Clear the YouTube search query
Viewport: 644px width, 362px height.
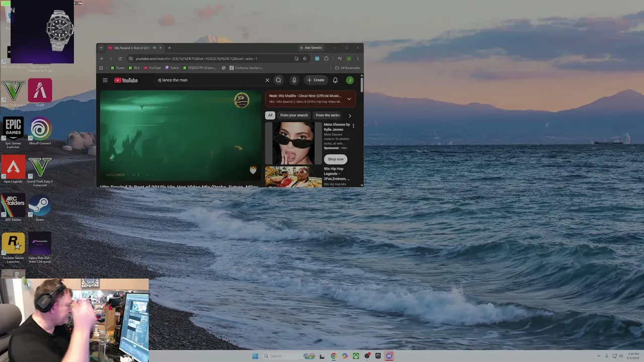pyautogui.click(x=267, y=80)
